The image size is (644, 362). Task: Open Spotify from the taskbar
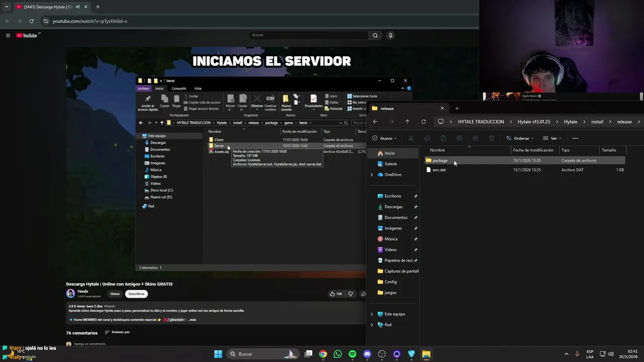point(352,354)
